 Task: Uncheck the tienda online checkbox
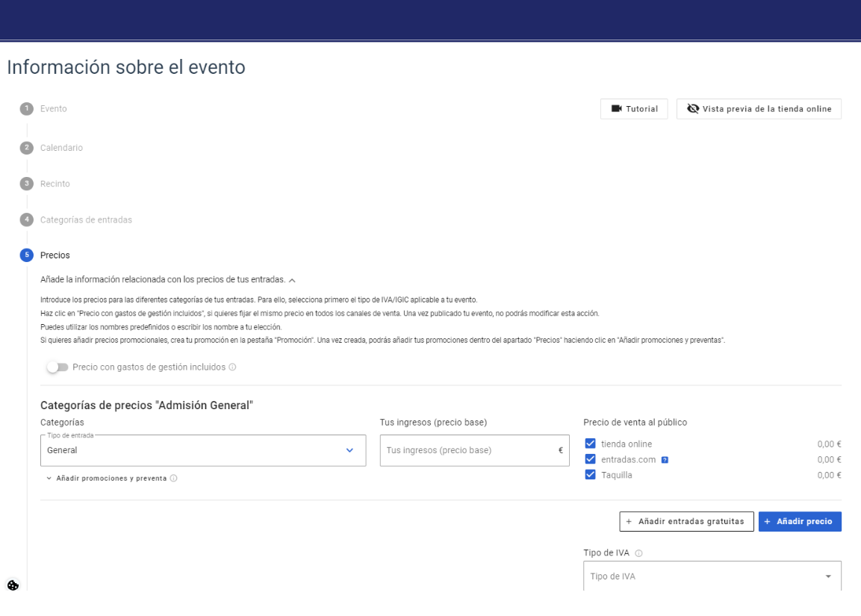point(591,444)
